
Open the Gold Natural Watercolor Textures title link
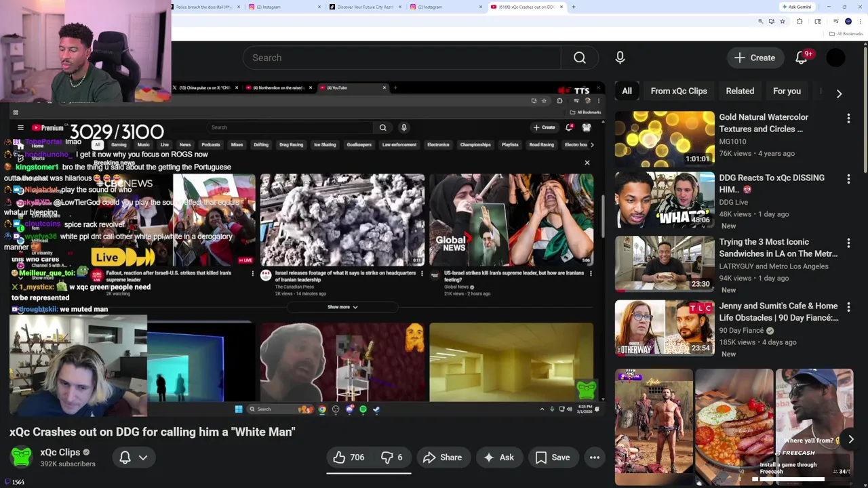coord(764,123)
